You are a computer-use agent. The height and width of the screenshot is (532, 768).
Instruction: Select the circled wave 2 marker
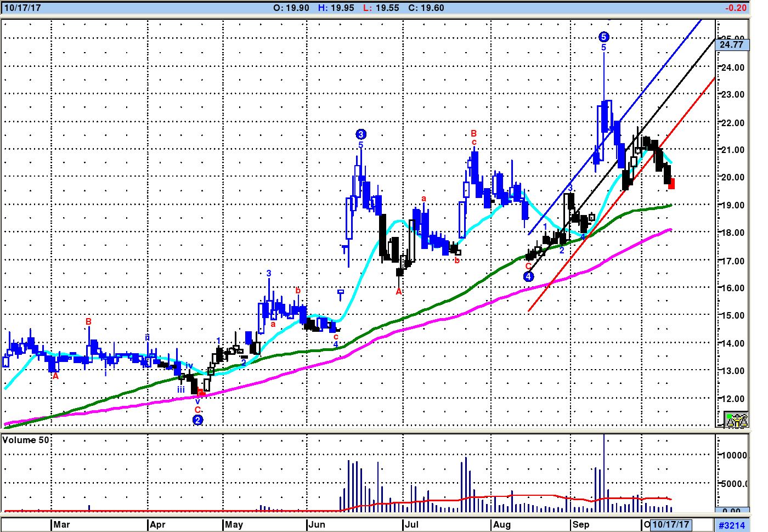[x=197, y=420]
